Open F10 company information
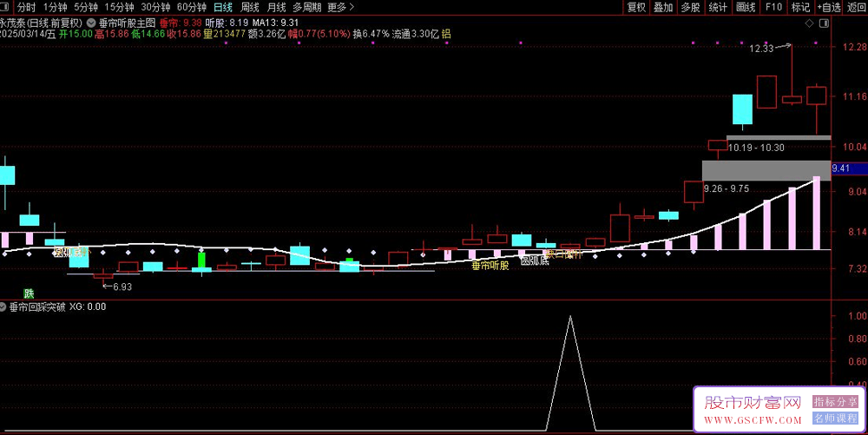The width and height of the screenshot is (868, 435). (773, 7)
